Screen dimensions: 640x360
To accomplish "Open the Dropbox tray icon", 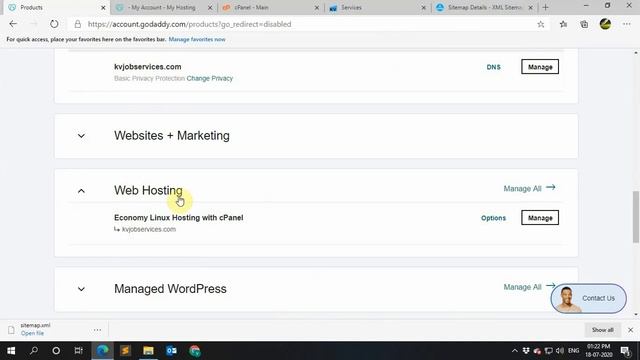I will pos(526,351).
